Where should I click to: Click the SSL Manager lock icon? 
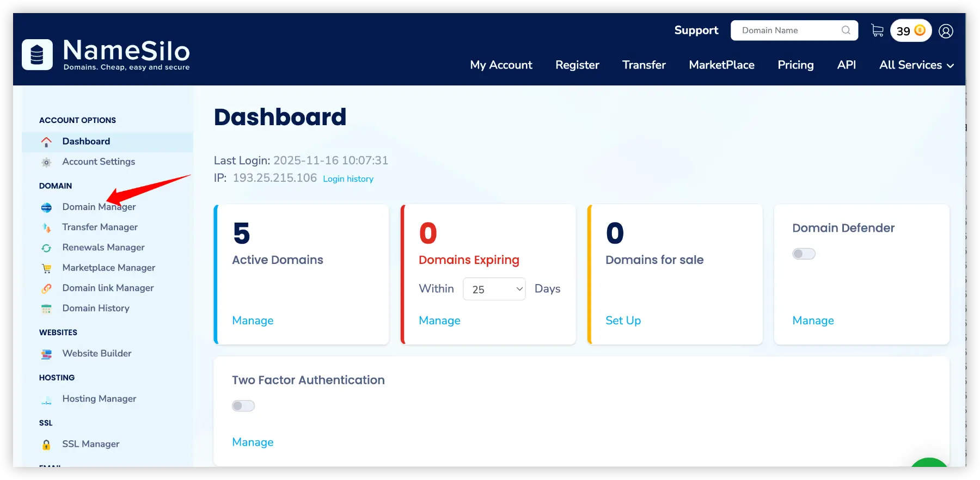tap(46, 445)
